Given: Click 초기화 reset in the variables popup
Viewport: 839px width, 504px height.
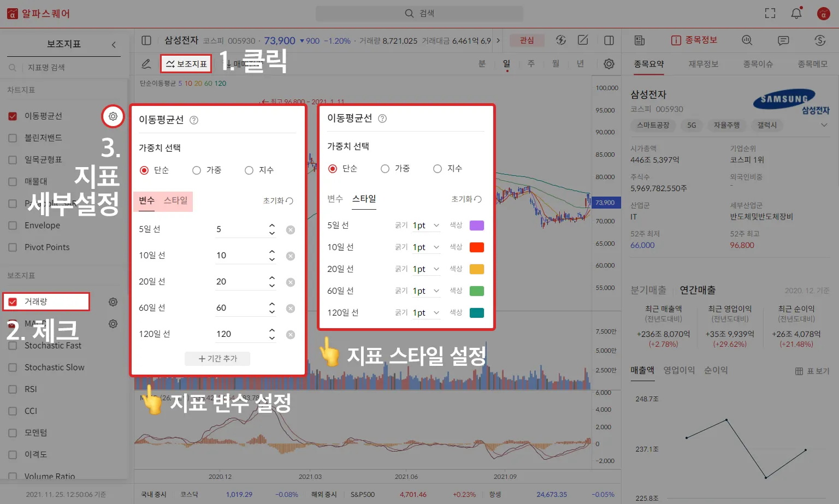Looking at the screenshot, I should coord(278,201).
